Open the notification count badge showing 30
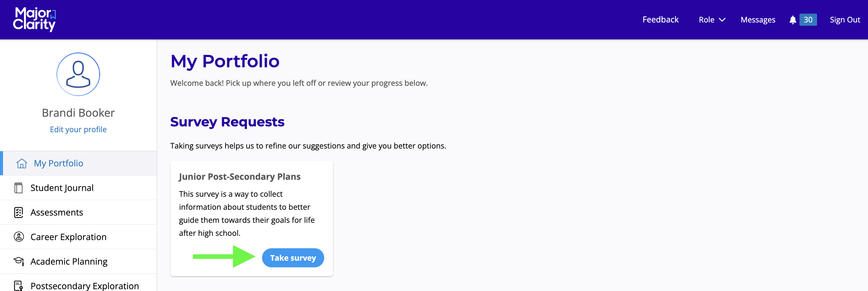868x291 pixels. 808,20
